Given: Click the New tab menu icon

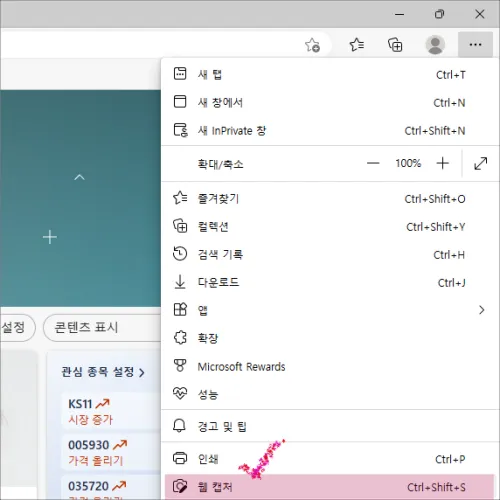Looking at the screenshot, I should point(180,74).
